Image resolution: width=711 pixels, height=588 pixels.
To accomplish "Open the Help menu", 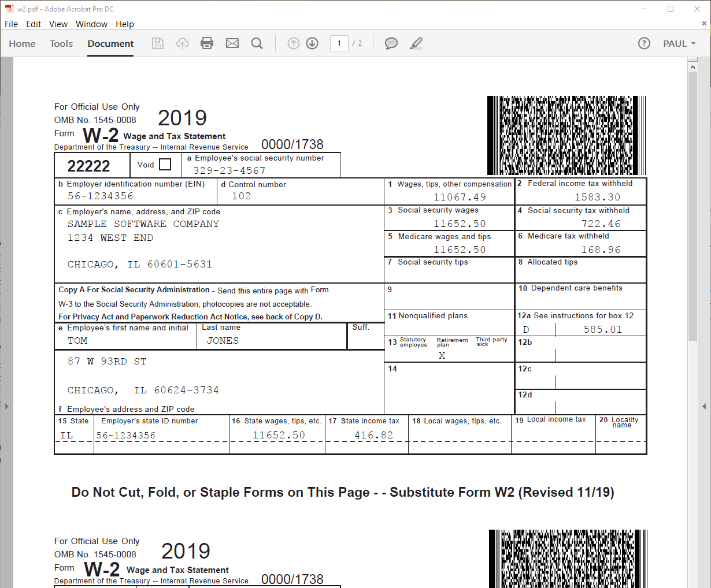I will pos(125,24).
